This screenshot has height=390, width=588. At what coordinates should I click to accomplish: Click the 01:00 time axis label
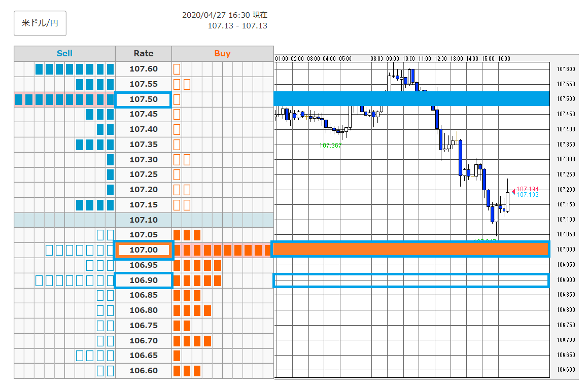(282, 59)
